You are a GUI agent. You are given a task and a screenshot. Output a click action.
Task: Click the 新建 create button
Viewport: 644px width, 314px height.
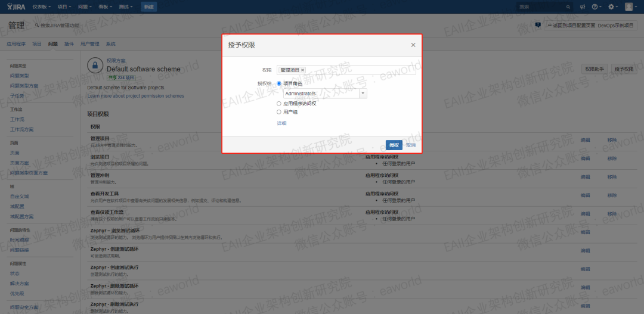pyautogui.click(x=148, y=7)
